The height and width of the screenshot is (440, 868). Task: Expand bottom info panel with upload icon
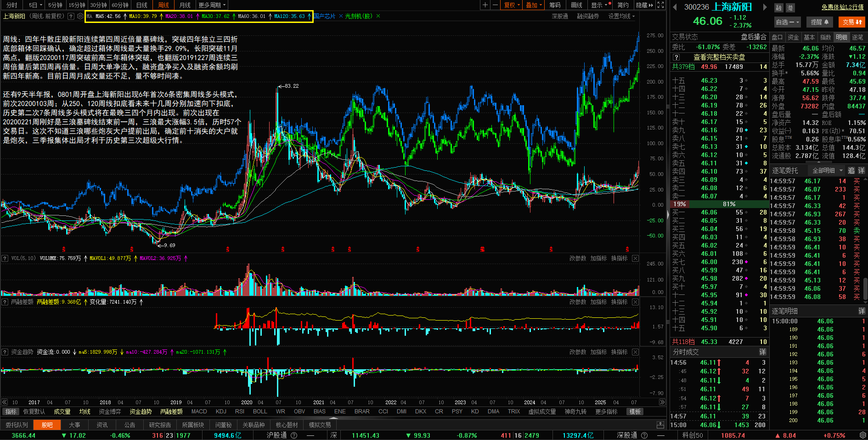(660, 425)
